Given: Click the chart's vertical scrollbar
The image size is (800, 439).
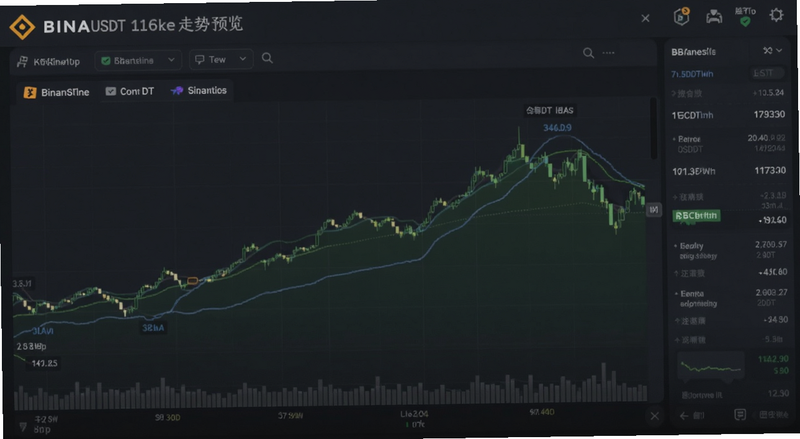Looking at the screenshot, I should 654,128.
